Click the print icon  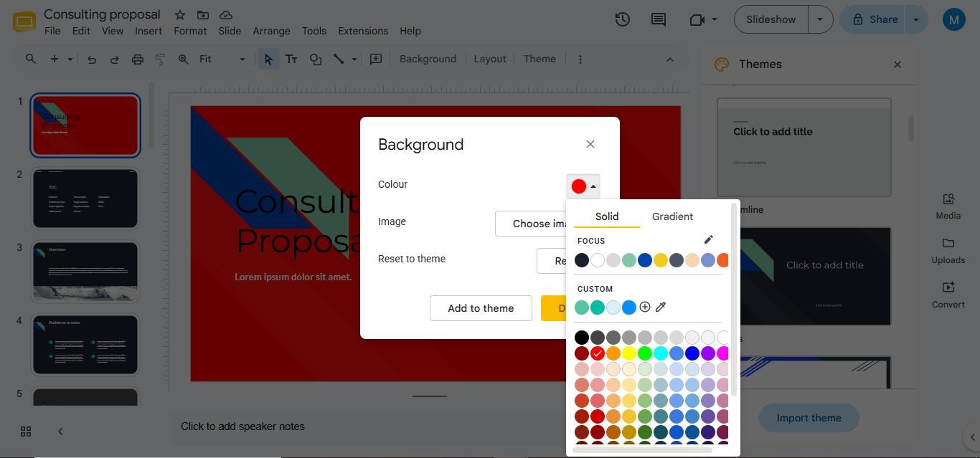(x=138, y=59)
